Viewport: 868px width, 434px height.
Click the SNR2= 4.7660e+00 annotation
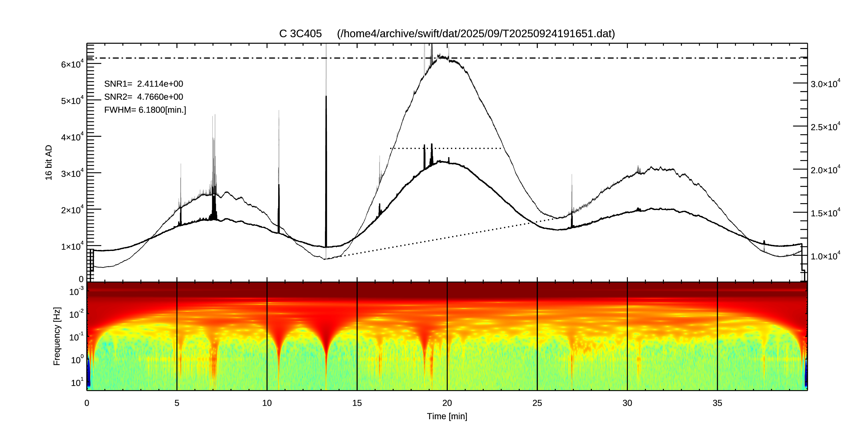[144, 97]
